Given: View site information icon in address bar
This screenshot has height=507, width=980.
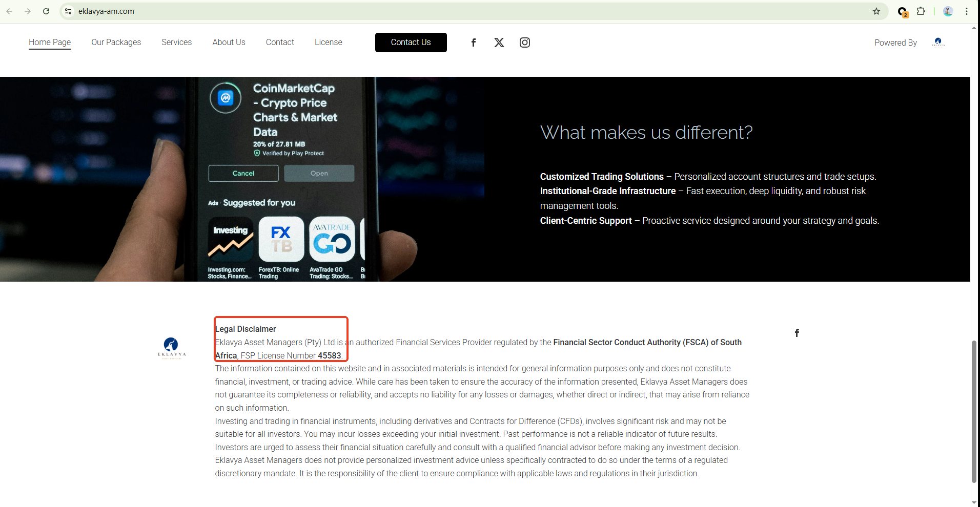Looking at the screenshot, I should (68, 11).
